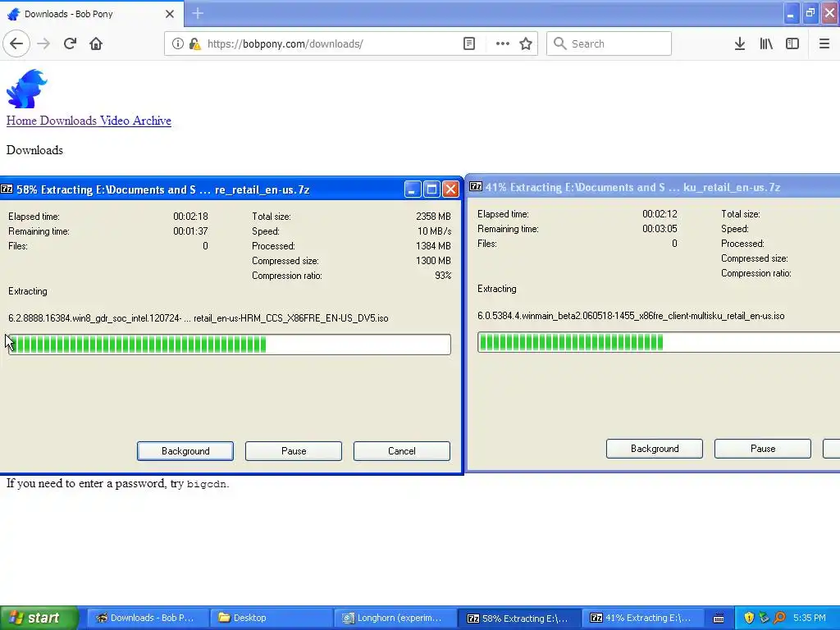840x630 pixels.
Task: Open the Firefox hamburger menu
Action: [824, 43]
